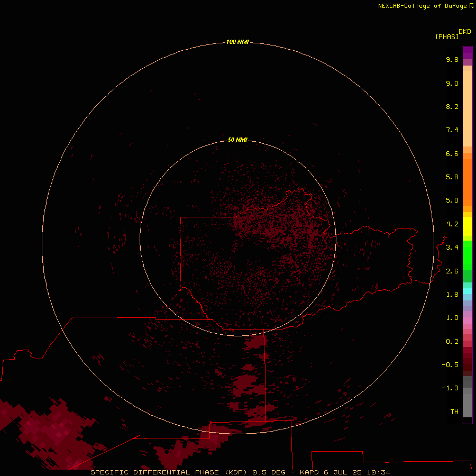Click the 9.8 scale value
This screenshot has height=476, width=476.
point(452,60)
